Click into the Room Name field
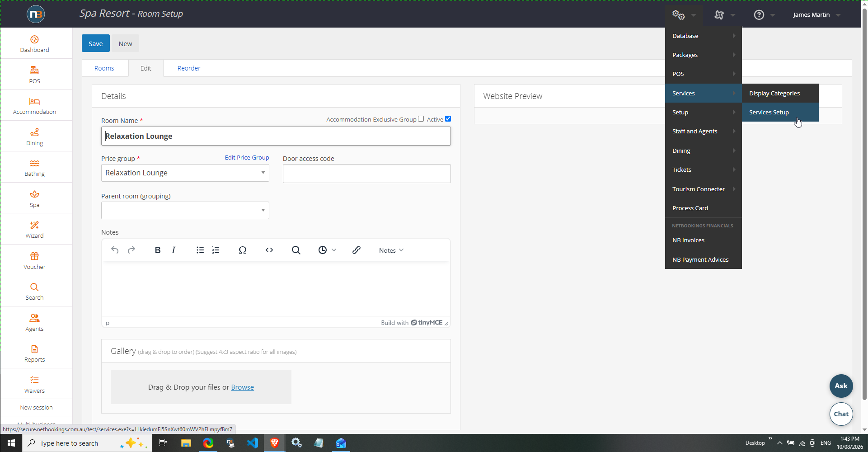868x452 pixels. coord(276,136)
